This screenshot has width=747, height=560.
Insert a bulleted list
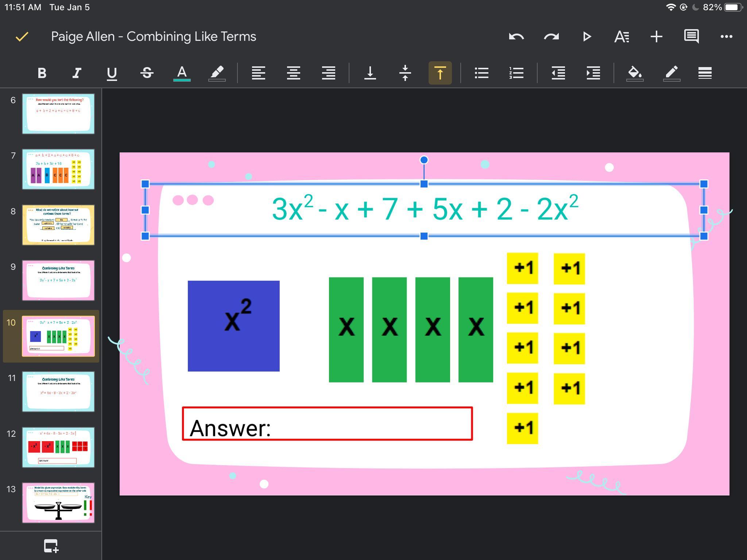(x=481, y=73)
